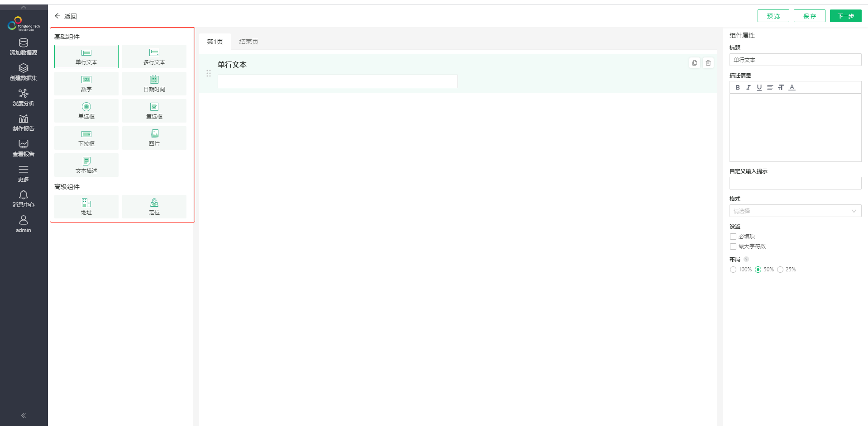Add a 下拉框 dropdown component
This screenshot has width=868, height=426.
point(86,138)
